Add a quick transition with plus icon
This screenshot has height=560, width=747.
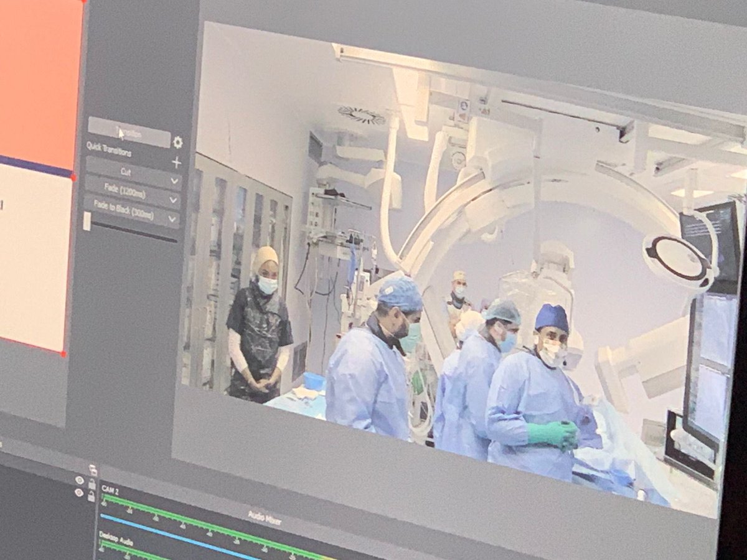point(177,162)
